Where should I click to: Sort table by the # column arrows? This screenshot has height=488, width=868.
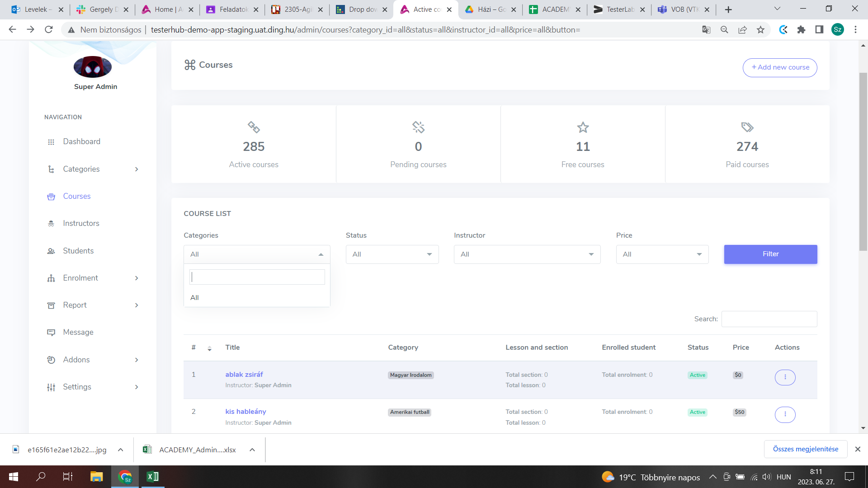(209, 348)
